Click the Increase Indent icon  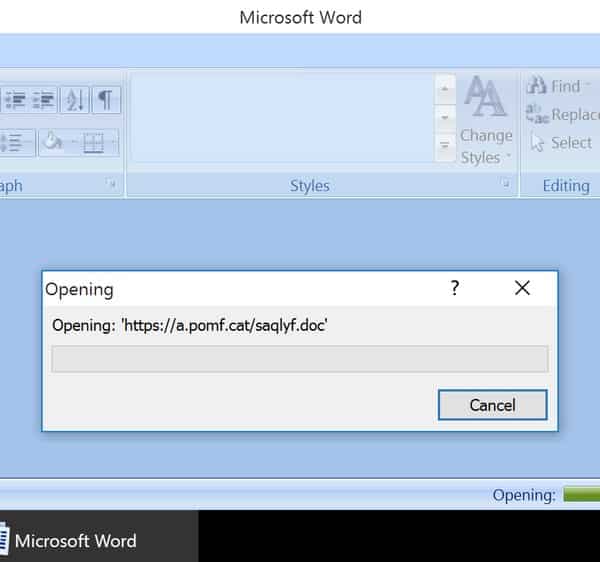tap(43, 100)
